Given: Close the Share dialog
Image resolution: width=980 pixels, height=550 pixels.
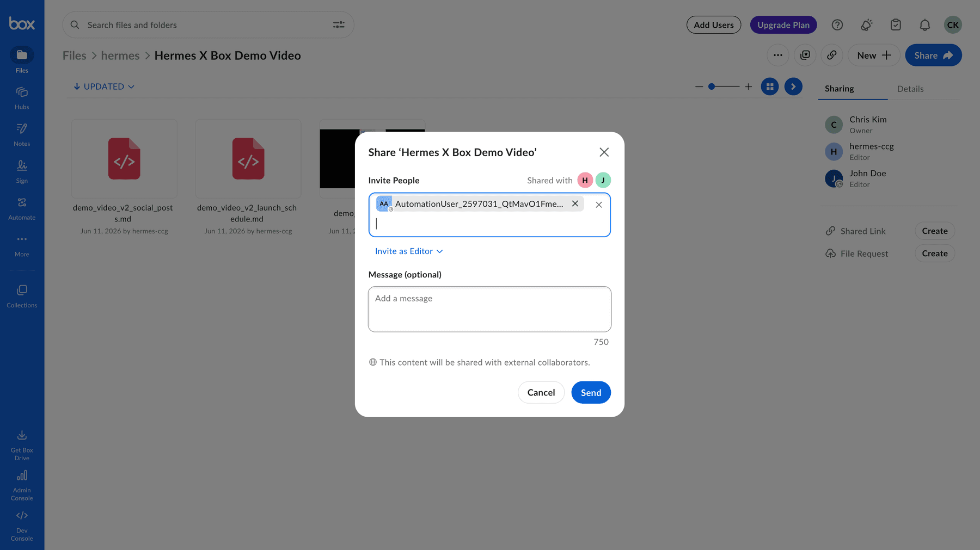Looking at the screenshot, I should coord(604,152).
